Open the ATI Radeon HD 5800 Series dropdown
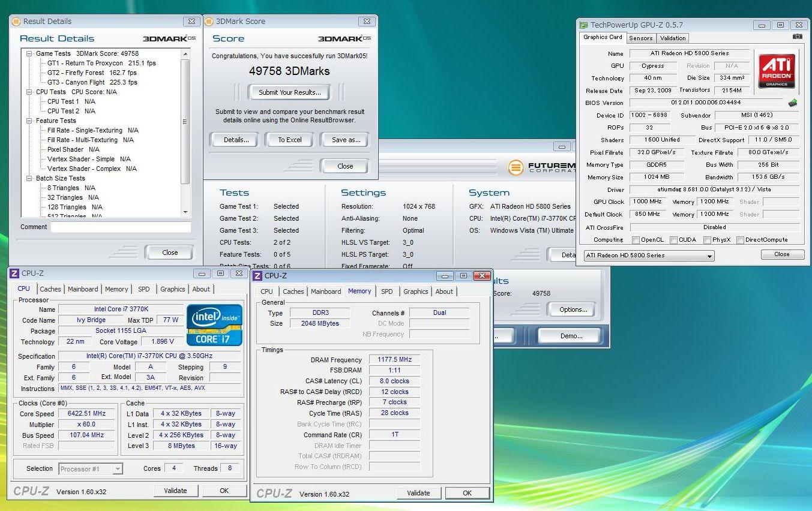This screenshot has width=812, height=511. [649, 255]
